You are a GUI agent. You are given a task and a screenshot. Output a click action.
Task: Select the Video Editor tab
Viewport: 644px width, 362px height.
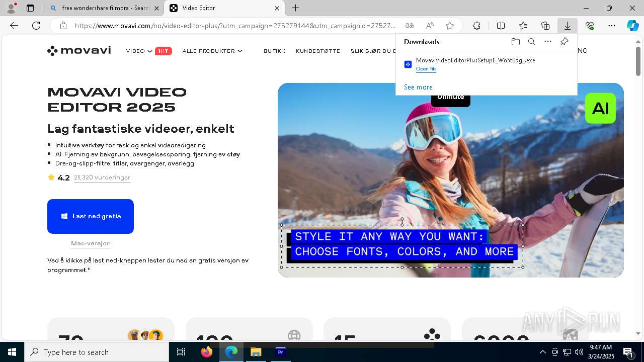tap(225, 8)
